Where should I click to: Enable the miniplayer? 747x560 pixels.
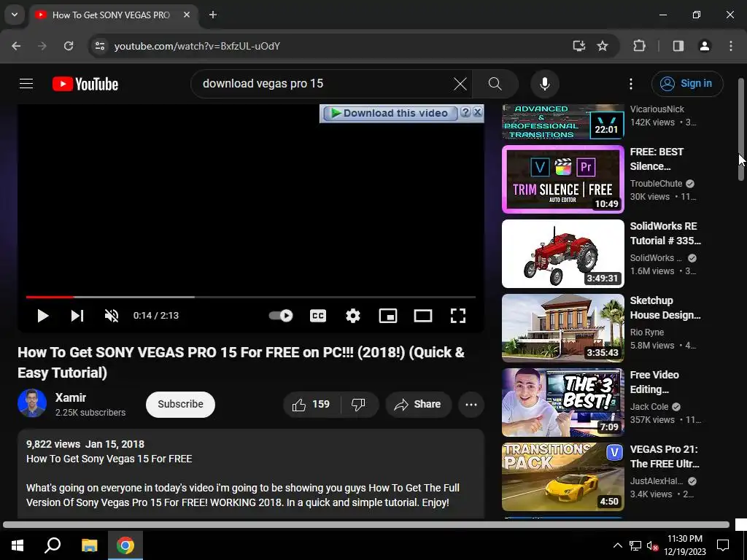[x=388, y=316]
